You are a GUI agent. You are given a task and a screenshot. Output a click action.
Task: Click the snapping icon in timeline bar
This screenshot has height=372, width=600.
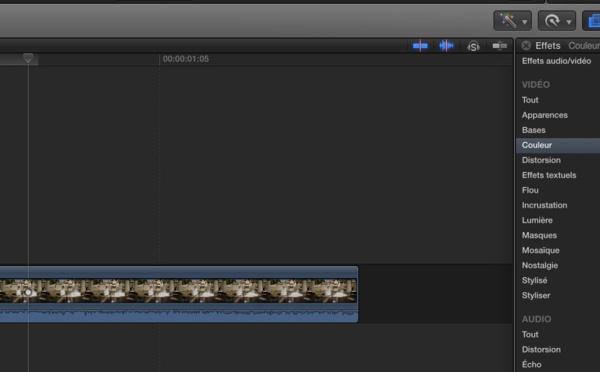coord(499,46)
